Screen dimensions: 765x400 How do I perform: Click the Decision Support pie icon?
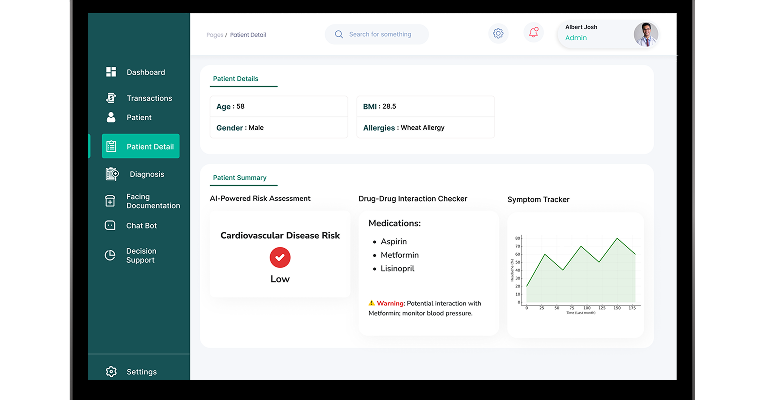[x=111, y=255]
